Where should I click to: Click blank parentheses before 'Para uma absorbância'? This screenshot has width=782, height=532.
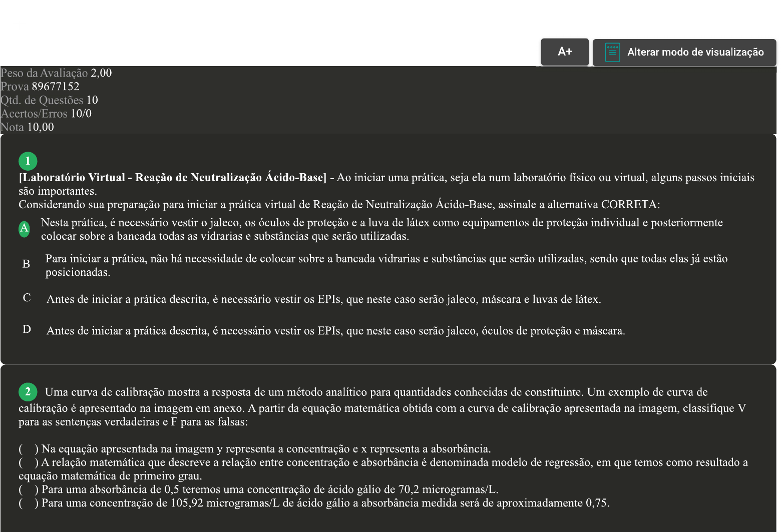coord(29,489)
